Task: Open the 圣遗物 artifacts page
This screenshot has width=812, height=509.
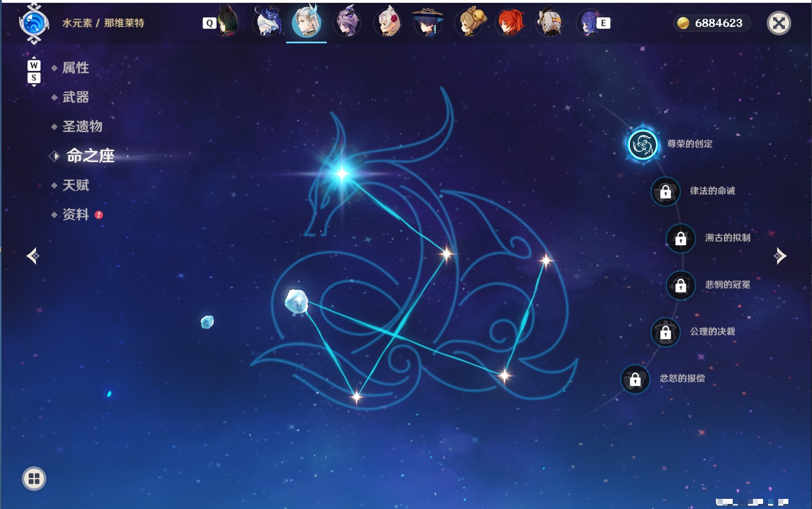Action: coord(82,127)
